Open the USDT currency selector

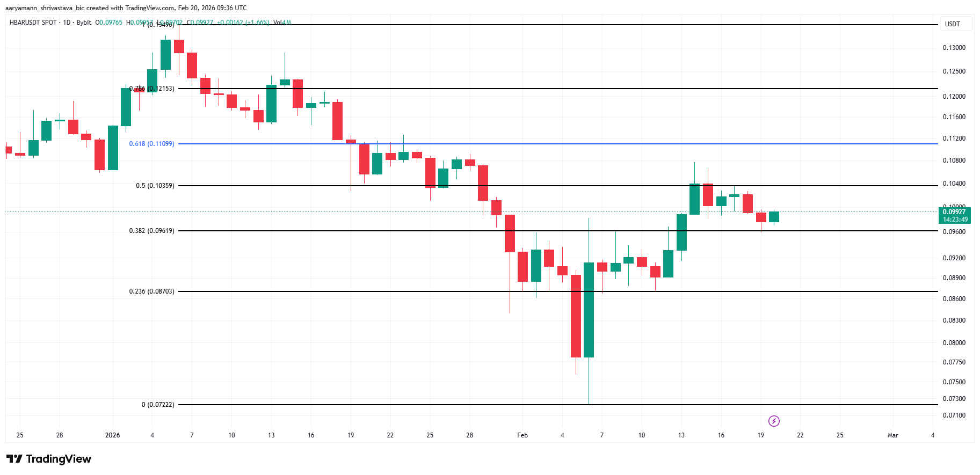pos(952,24)
